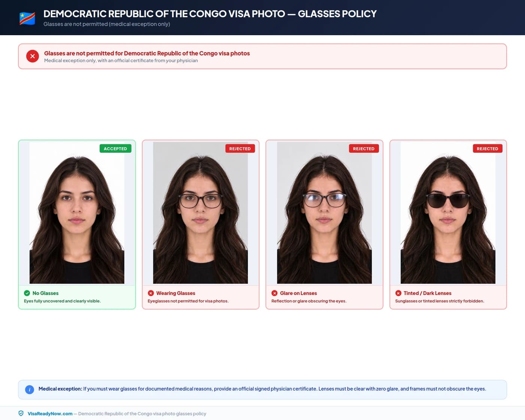525x420 pixels.
Task: Click REJECTED badge on Glare on Lenses photo
Action: tap(364, 149)
